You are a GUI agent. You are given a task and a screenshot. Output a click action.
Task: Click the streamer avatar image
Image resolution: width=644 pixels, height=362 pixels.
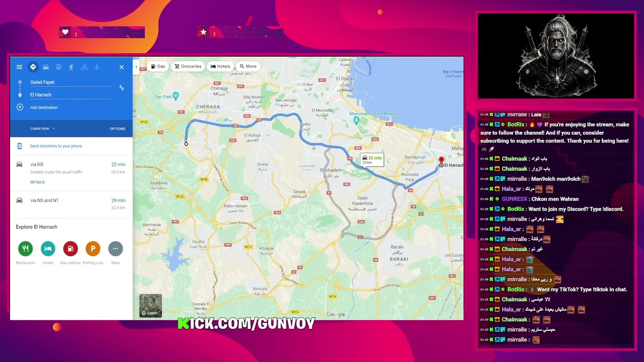pyautogui.click(x=556, y=55)
